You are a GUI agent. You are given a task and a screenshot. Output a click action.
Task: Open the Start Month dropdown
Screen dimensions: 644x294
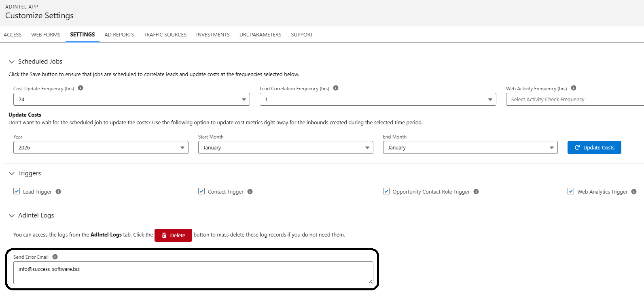(286, 147)
